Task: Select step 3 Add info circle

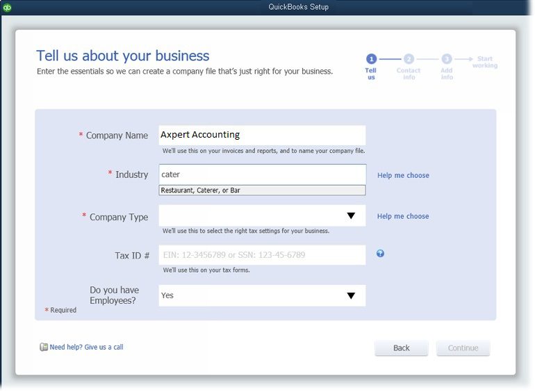Action: pos(447,59)
